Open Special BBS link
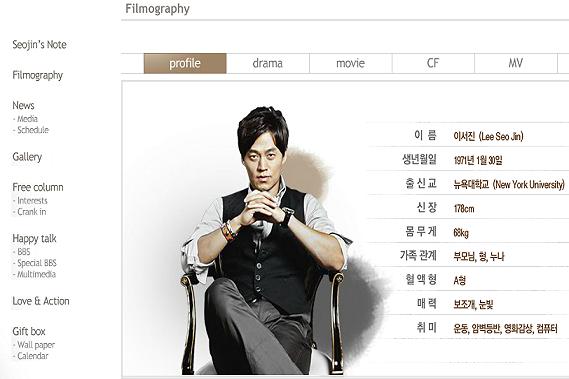The image size is (569, 379). click(x=35, y=263)
